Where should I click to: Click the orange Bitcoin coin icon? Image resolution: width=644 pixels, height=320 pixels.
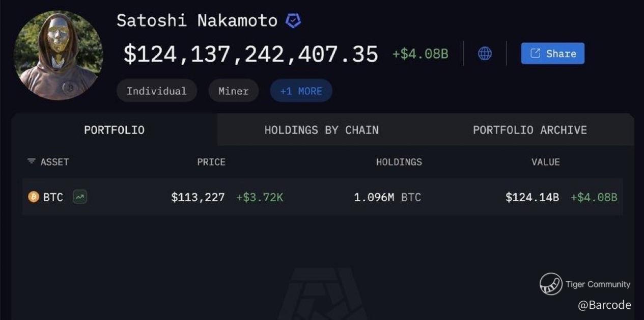[34, 197]
